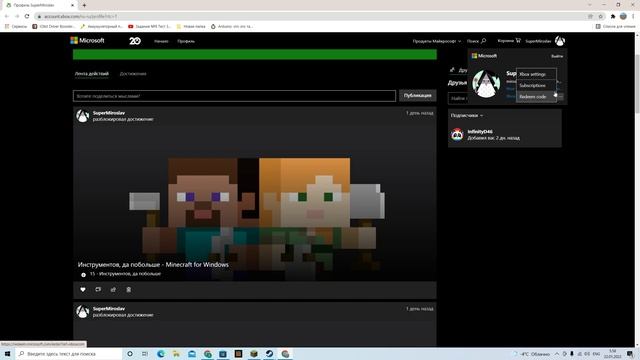This screenshot has height=360, width=640.
Task: Click the taskbar clock and date
Action: [613, 353]
